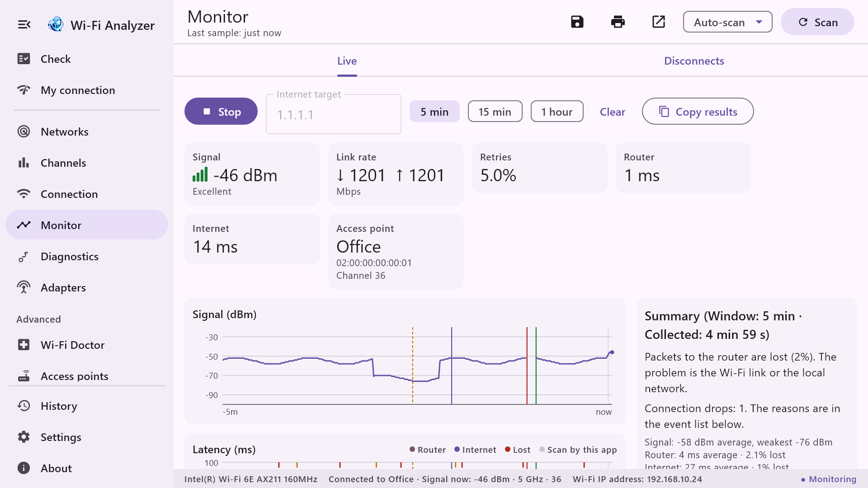The image size is (868, 488).
Task: Select the 15 min window
Action: pos(495,112)
